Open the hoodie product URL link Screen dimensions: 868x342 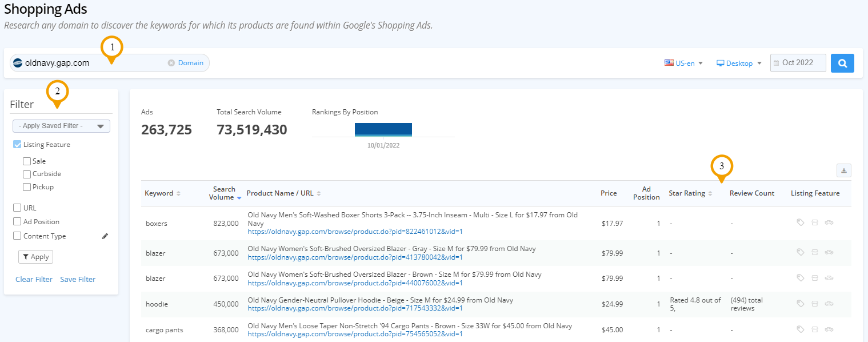[x=355, y=308]
